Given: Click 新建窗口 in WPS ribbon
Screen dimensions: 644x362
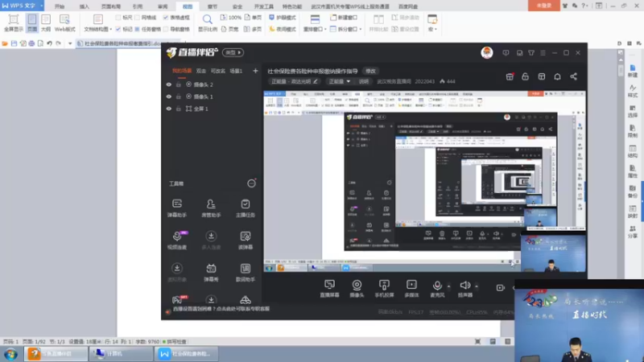Looking at the screenshot, I should pyautogui.click(x=344, y=18).
